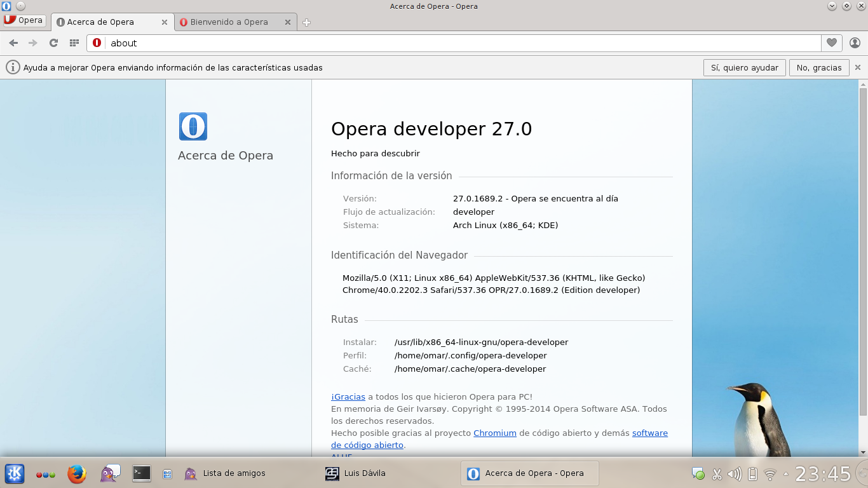Switch to Luis Dávila taskbar window
This screenshot has height=488, width=868.
tap(389, 473)
